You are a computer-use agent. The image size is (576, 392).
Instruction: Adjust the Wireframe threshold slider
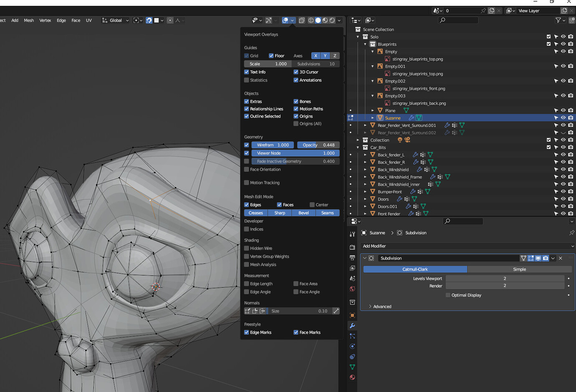pyautogui.click(x=273, y=145)
